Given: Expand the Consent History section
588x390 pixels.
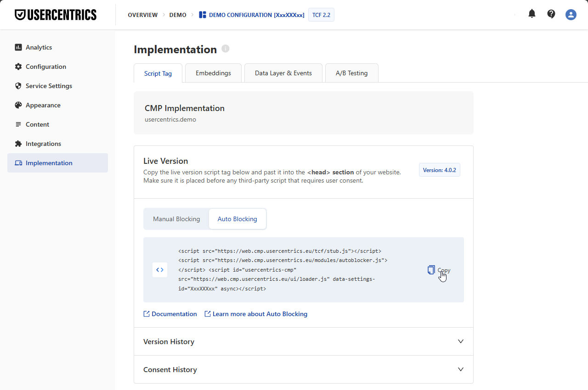Looking at the screenshot, I should click(x=304, y=369).
